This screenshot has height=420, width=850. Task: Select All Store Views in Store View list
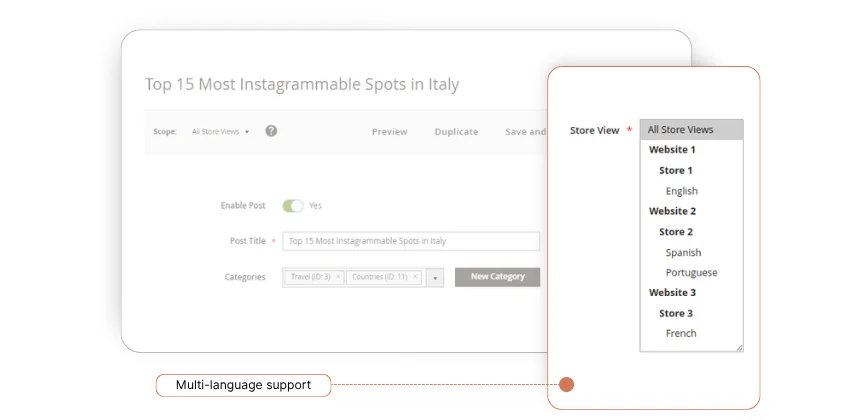coord(680,130)
